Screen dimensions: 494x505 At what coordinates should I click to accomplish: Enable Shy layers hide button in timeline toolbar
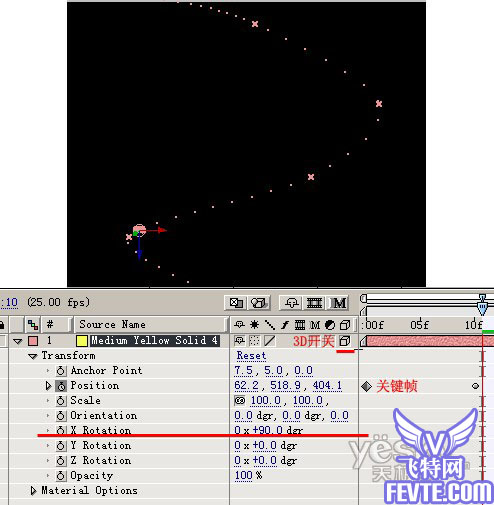(x=292, y=303)
